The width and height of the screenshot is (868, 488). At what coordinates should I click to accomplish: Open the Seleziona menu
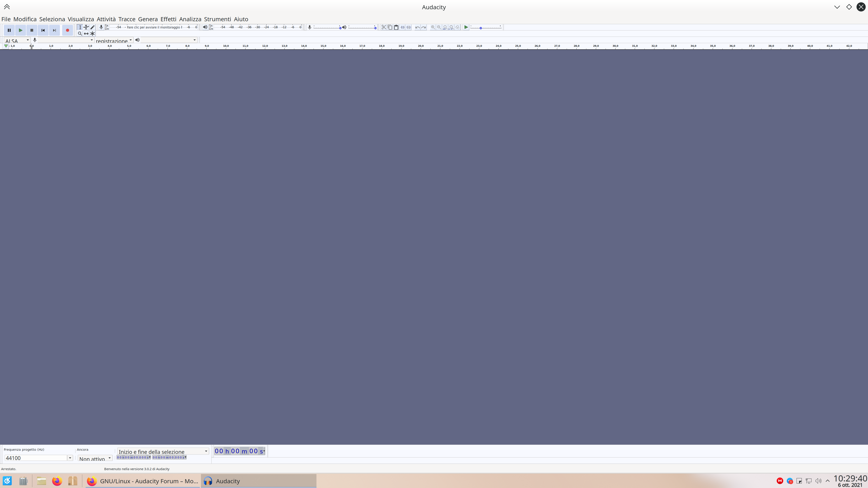click(x=52, y=19)
